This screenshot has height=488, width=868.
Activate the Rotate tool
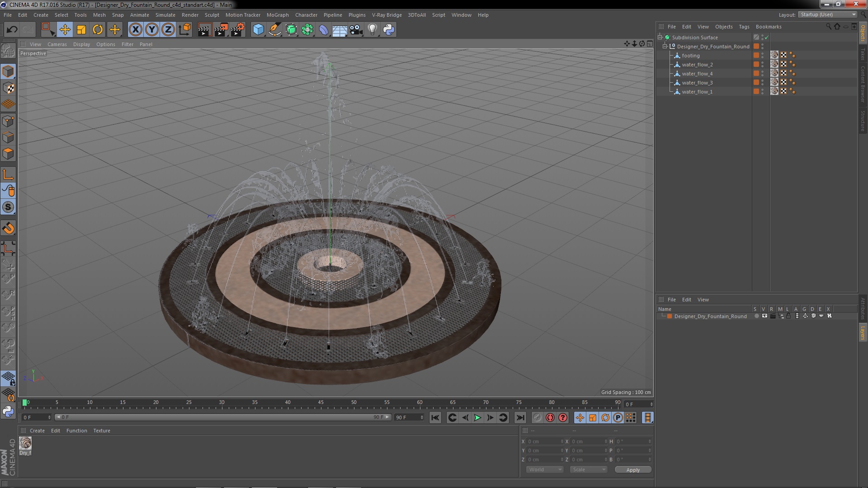[x=98, y=30]
